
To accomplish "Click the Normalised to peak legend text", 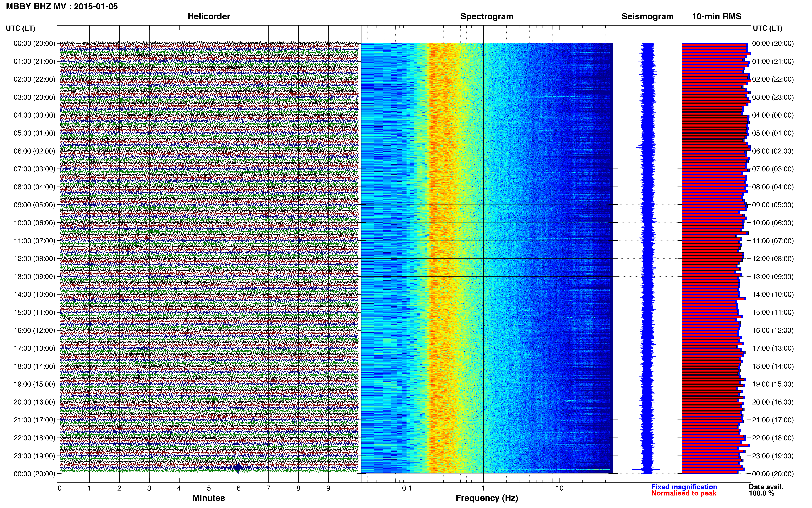I will (x=684, y=493).
